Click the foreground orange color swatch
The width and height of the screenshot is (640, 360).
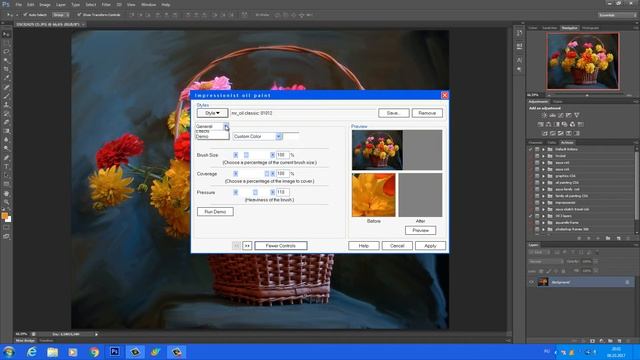(4, 216)
